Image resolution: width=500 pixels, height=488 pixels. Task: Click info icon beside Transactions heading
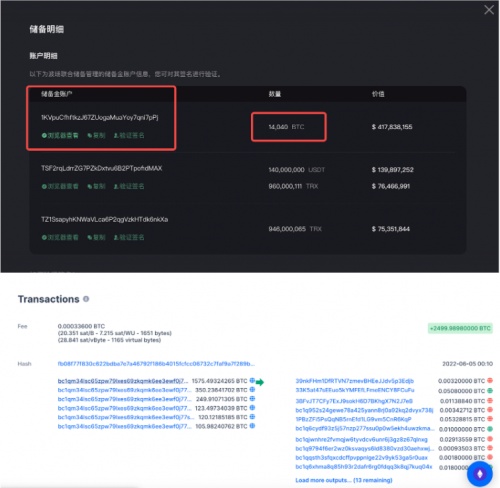86,299
